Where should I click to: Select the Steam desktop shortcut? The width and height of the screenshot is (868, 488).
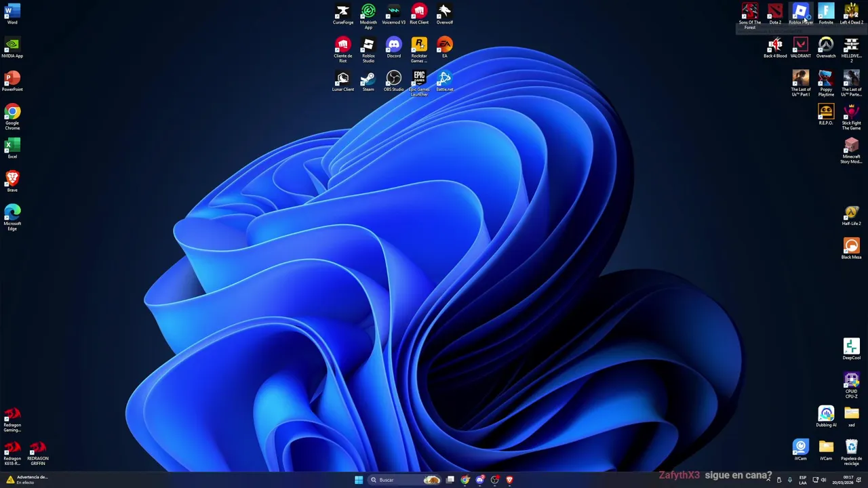click(368, 81)
